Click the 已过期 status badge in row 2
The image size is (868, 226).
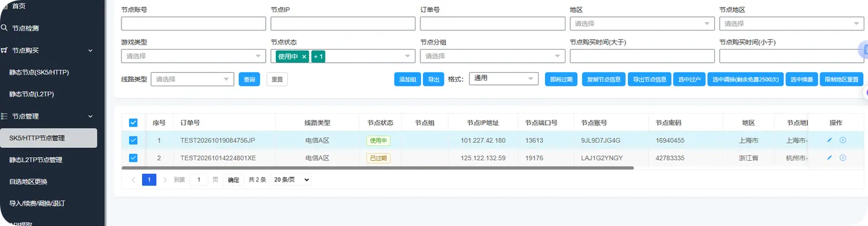tap(378, 158)
